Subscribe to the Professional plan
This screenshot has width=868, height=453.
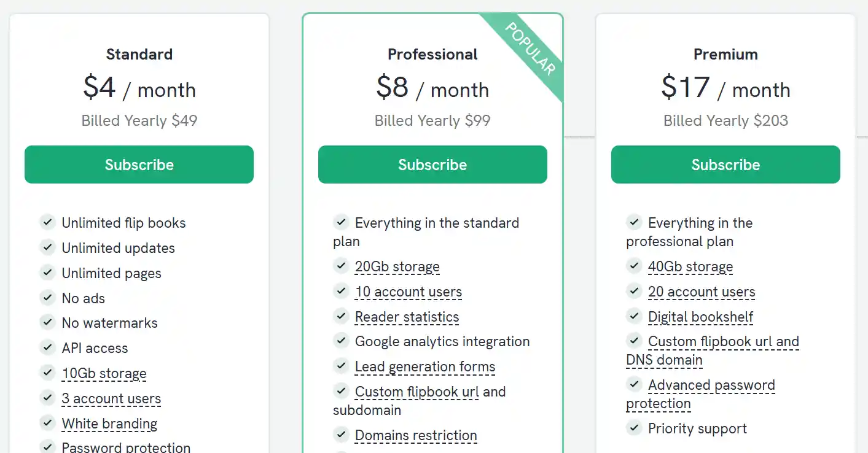click(x=432, y=165)
